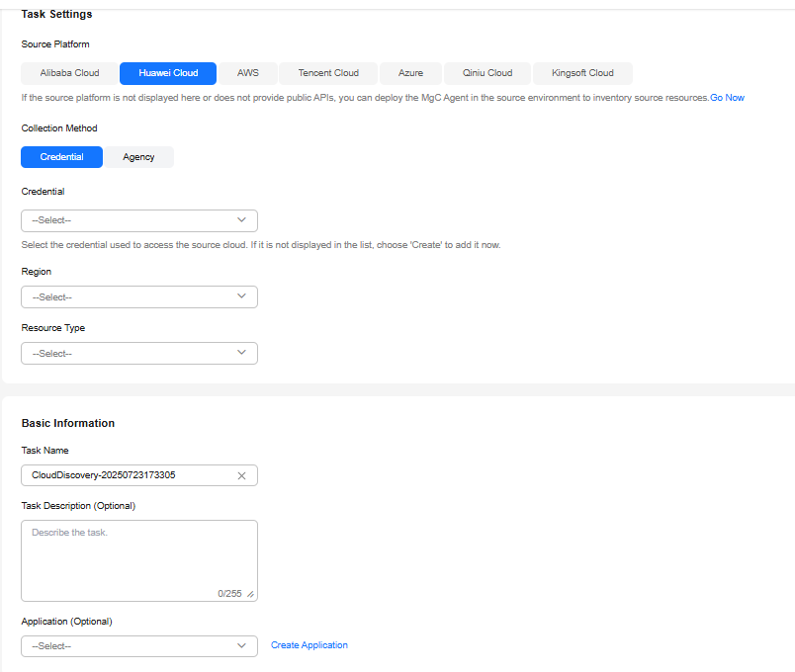Select Azure as source platform
This screenshot has width=795, height=672.
[410, 73]
